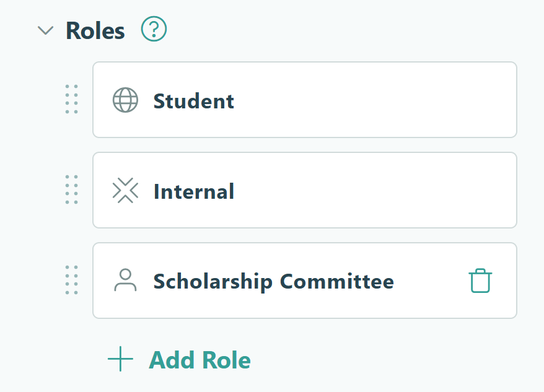Click the Internal role name text
This screenshot has height=392, width=544.
193,192
